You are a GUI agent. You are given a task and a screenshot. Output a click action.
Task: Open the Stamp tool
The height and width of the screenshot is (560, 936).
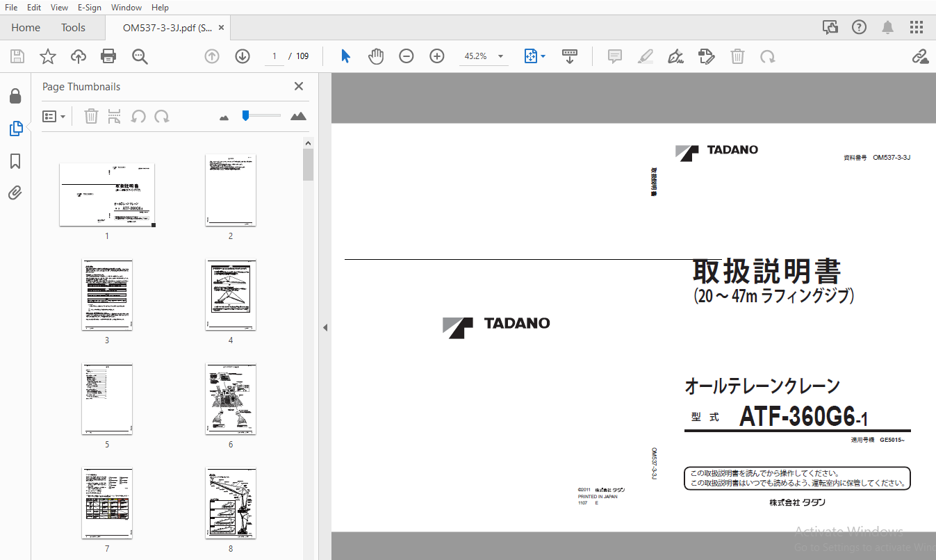(x=707, y=56)
